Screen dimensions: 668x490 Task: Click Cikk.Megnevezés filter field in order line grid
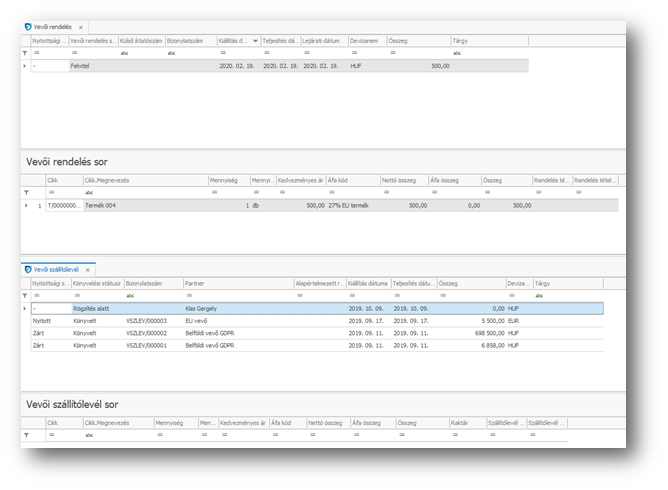tap(145, 192)
